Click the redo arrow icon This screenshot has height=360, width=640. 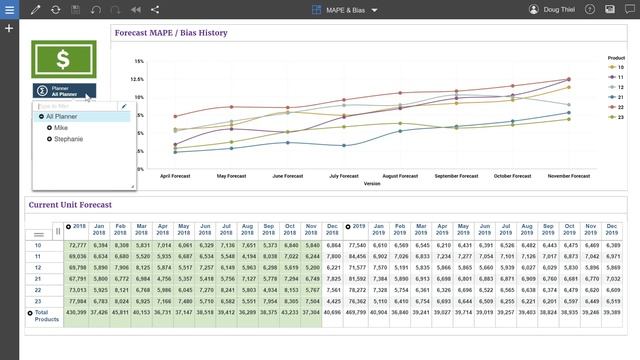116,10
